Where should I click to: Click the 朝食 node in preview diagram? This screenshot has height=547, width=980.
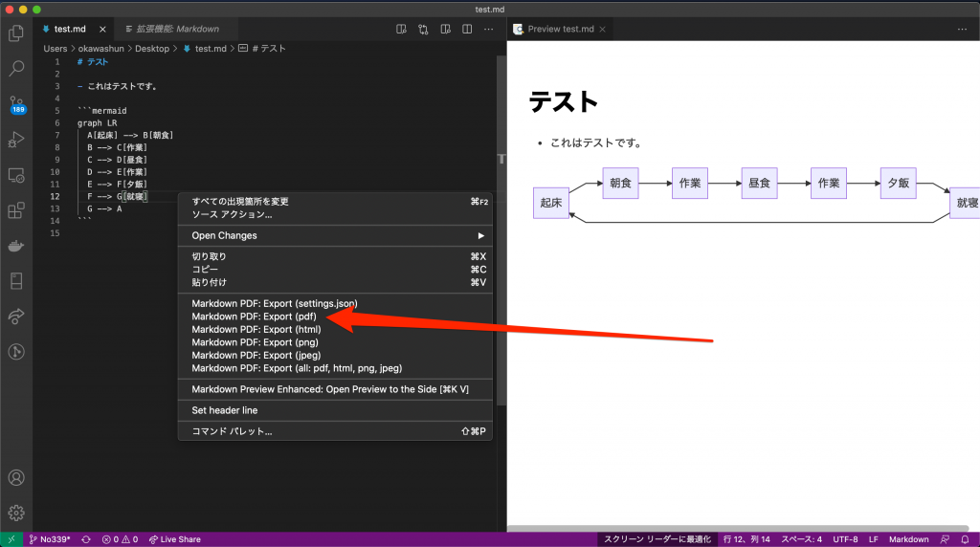coord(620,183)
